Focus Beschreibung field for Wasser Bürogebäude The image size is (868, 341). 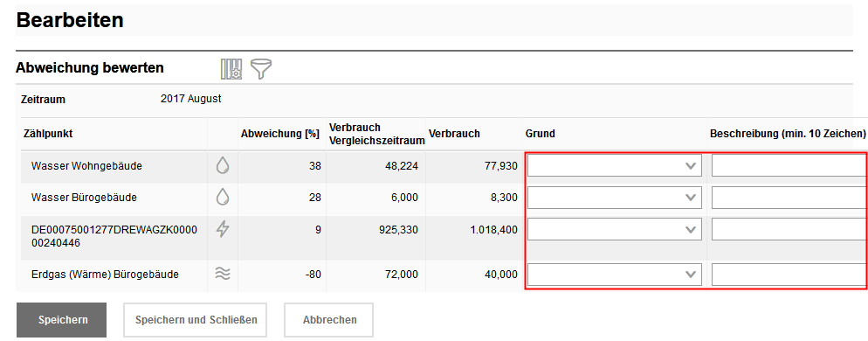tap(789, 198)
